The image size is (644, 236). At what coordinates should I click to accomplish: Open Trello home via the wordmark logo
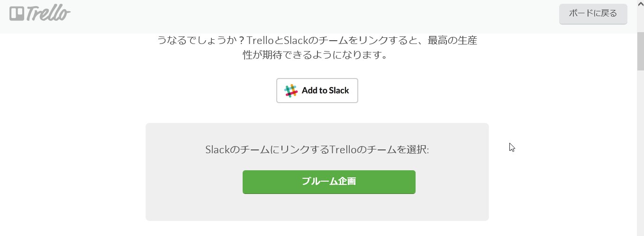tap(40, 13)
